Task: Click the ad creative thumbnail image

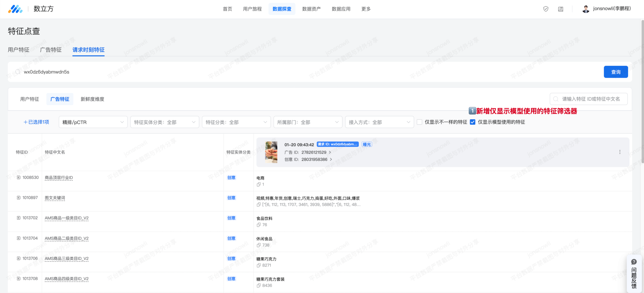Action: click(x=271, y=152)
